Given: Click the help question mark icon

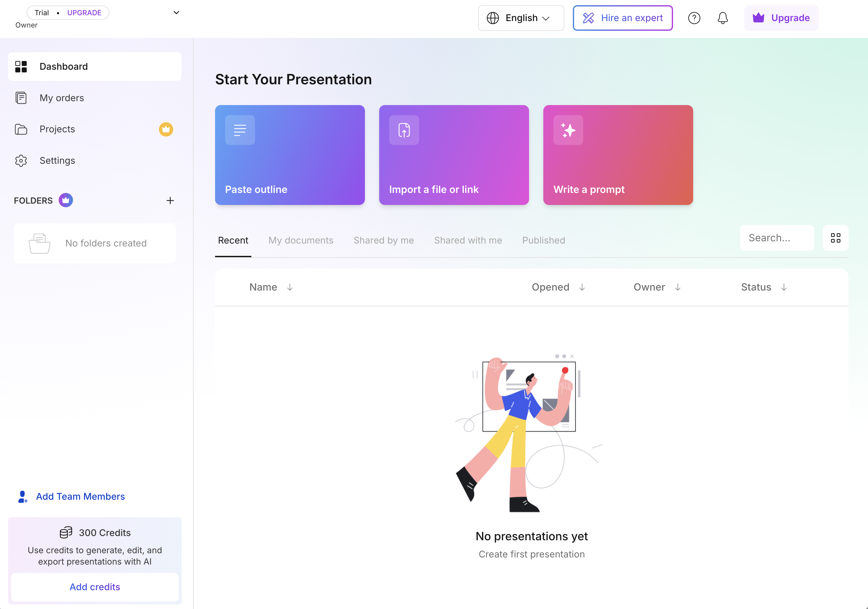Looking at the screenshot, I should (x=694, y=18).
